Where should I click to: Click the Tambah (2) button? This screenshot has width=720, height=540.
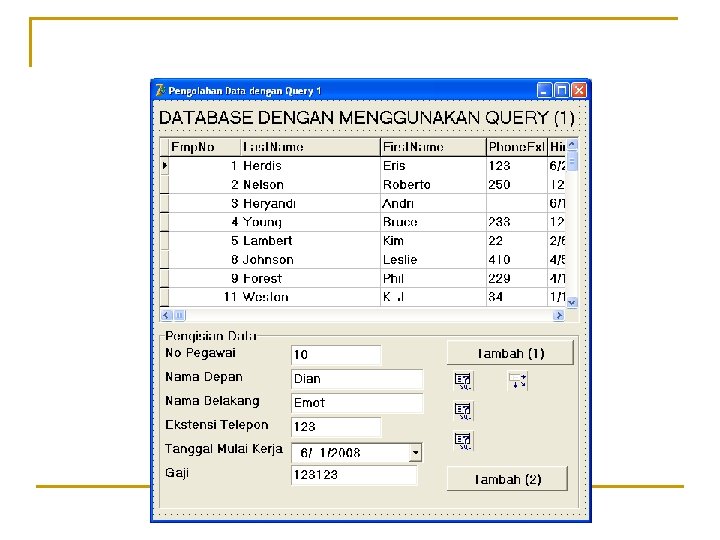point(507,479)
